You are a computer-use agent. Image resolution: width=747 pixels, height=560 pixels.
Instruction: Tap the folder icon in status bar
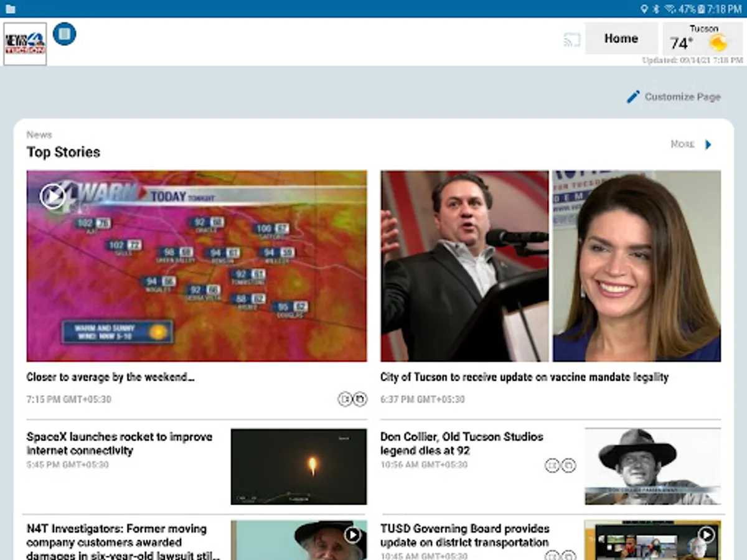(10, 9)
